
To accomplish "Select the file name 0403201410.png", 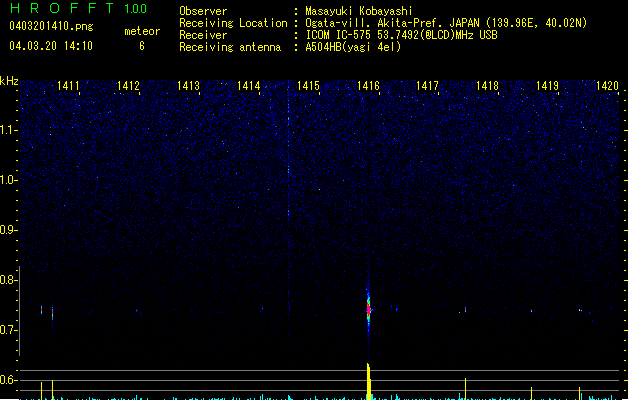I will [x=51, y=26].
